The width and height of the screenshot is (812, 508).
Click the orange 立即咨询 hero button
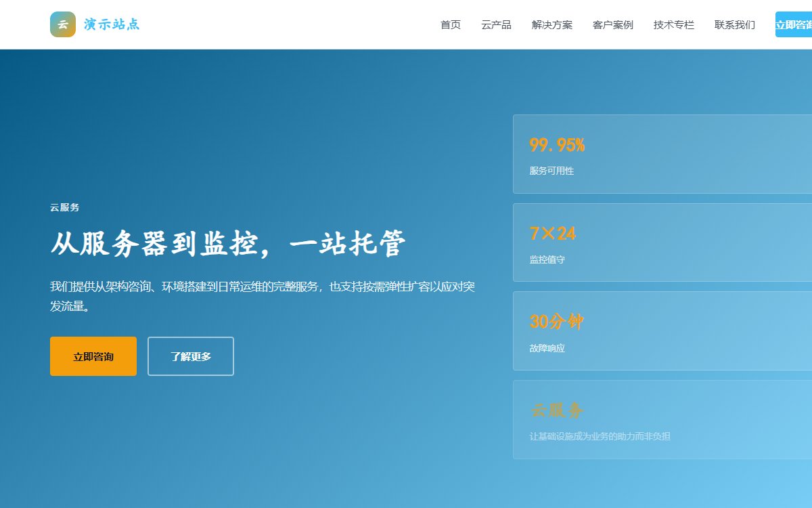coord(93,356)
